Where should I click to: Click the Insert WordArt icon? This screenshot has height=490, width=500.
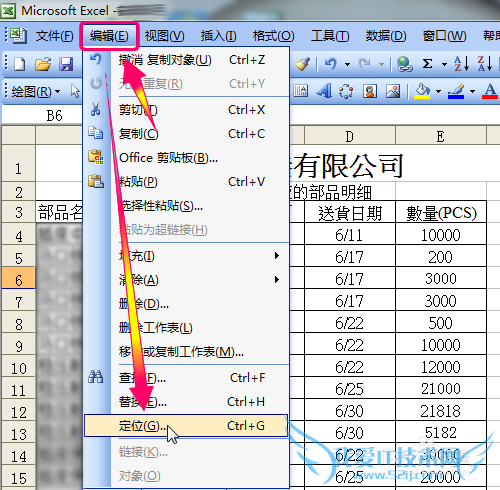(324, 91)
